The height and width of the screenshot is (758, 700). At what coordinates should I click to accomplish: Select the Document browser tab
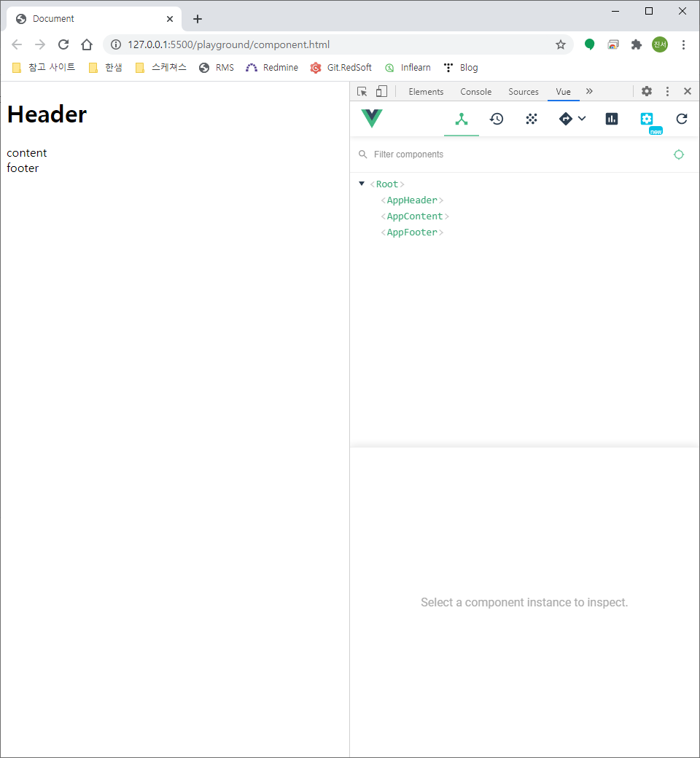tap(94, 19)
